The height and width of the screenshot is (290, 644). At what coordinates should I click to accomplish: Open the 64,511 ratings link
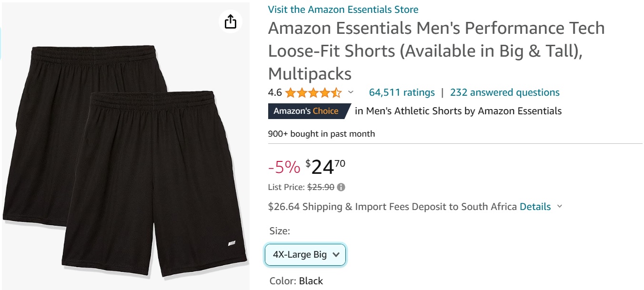(402, 92)
